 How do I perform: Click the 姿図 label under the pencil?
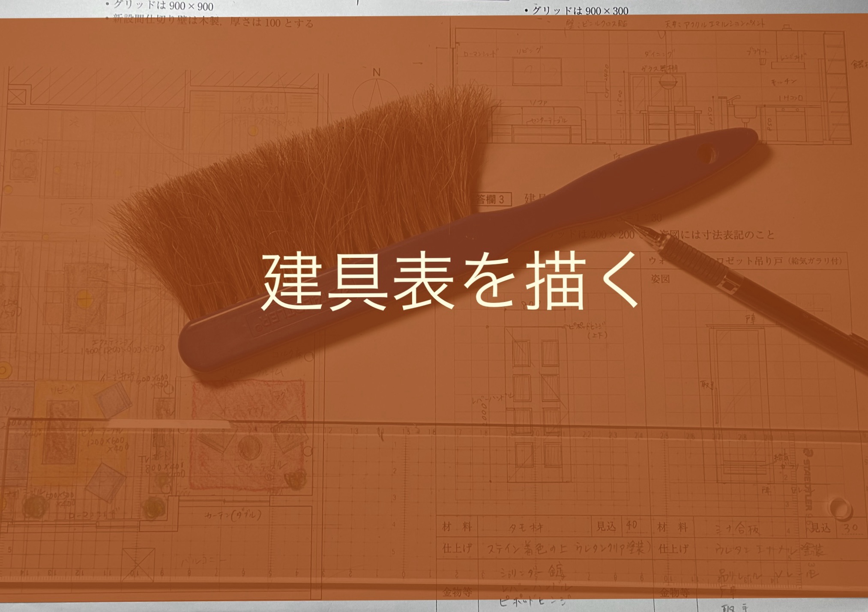[x=660, y=279]
